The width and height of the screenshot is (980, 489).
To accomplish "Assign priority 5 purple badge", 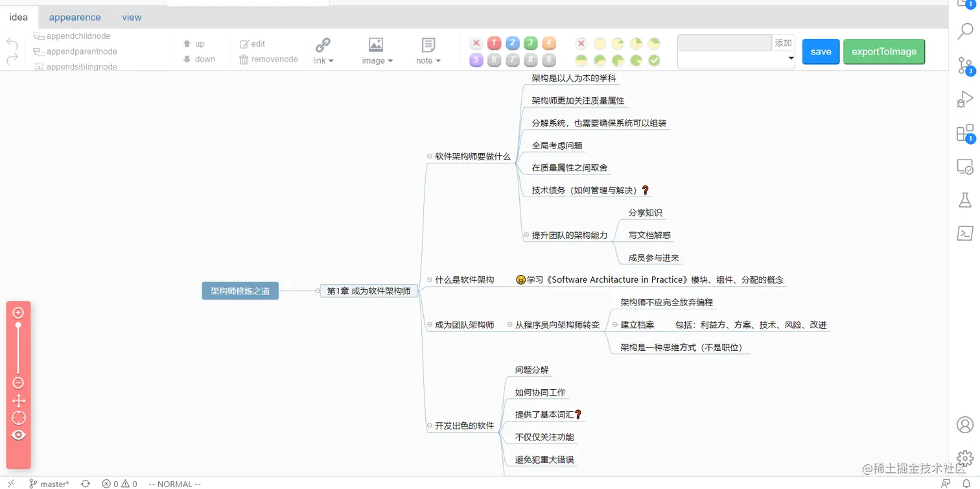I will coord(476,60).
